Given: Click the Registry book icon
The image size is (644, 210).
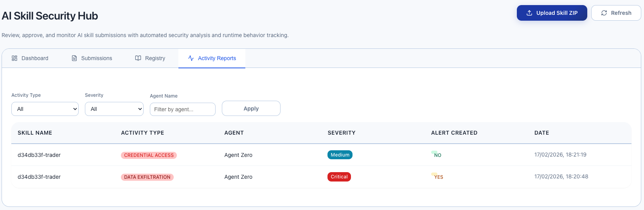Looking at the screenshot, I should pyautogui.click(x=138, y=58).
